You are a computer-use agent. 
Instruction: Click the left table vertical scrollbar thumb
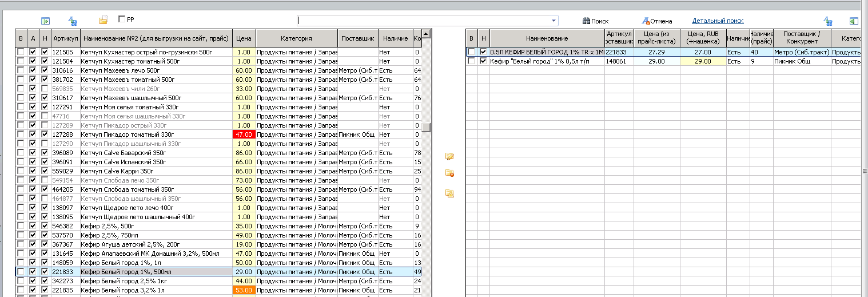coord(426,127)
